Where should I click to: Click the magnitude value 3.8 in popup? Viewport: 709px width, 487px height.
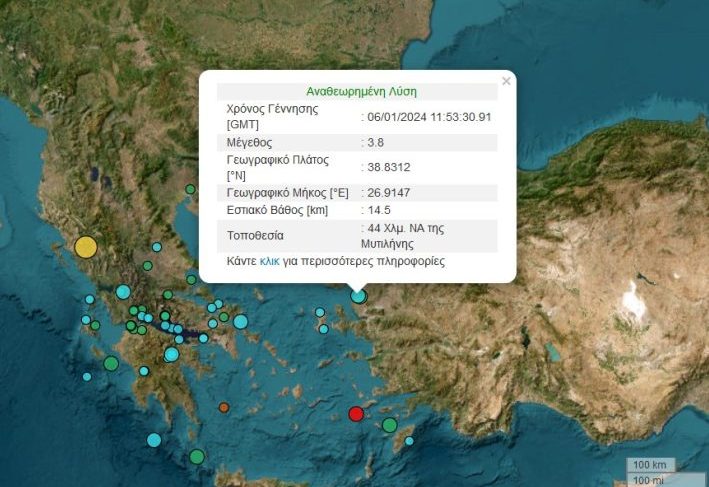pos(378,143)
